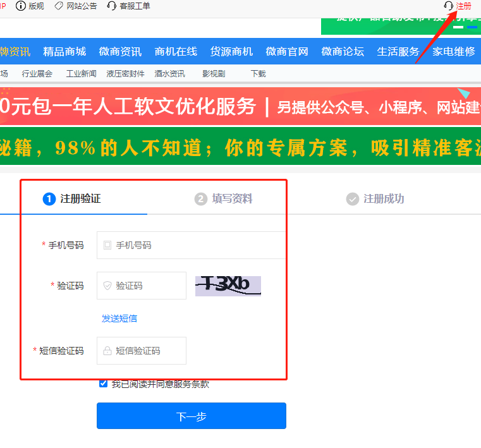
Task: Click the step 2 circle icon
Action: click(x=201, y=199)
